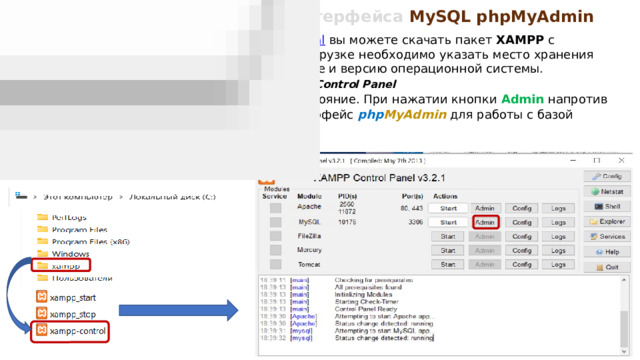
Task: Open the Services list
Action: [607, 237]
